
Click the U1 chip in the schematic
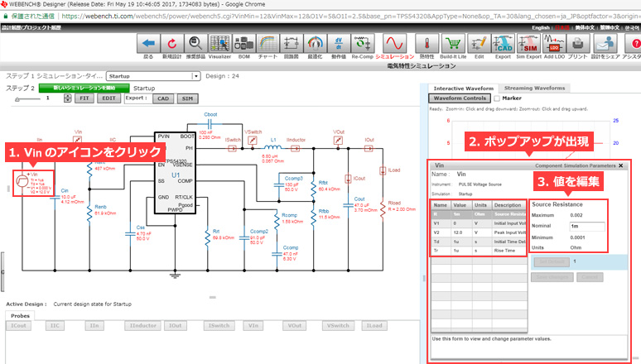175,172
